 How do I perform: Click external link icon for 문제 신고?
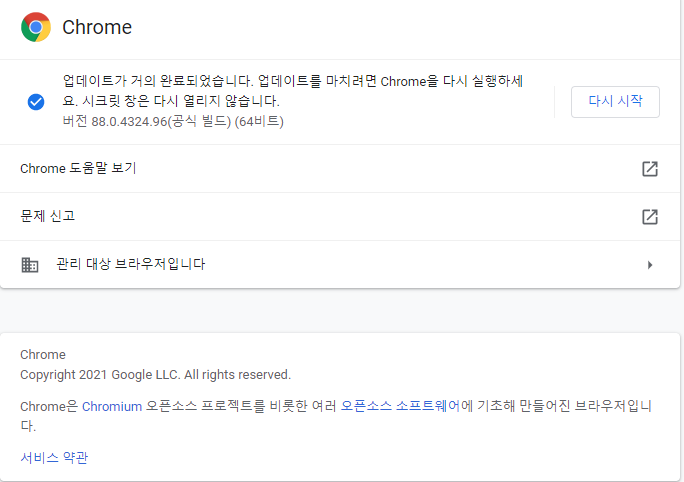(650, 217)
